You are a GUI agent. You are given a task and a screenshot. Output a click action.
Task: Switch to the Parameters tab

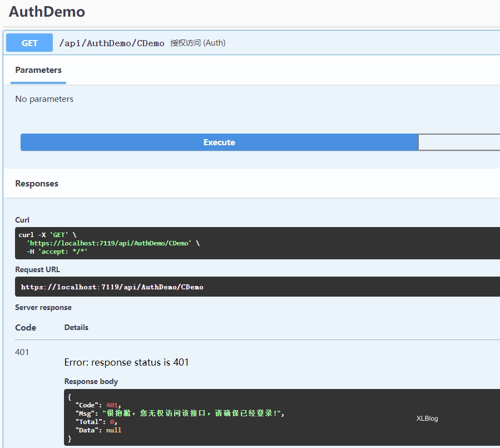(x=38, y=70)
